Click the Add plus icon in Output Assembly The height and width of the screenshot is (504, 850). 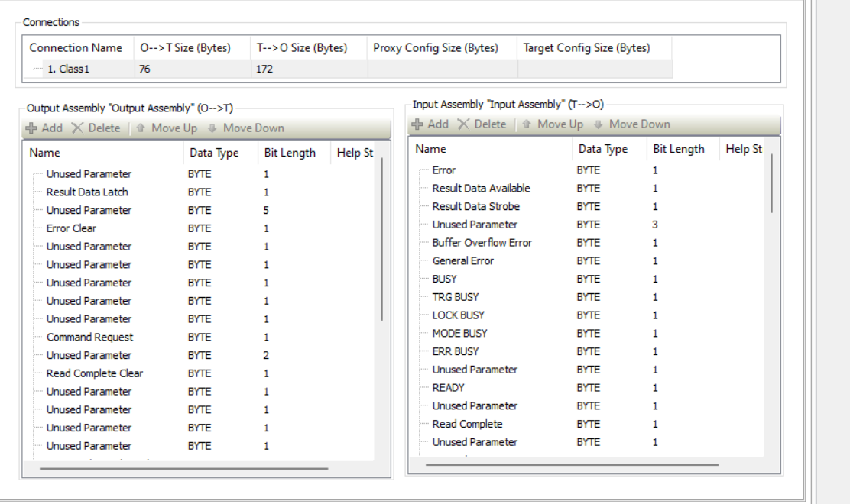(31, 128)
